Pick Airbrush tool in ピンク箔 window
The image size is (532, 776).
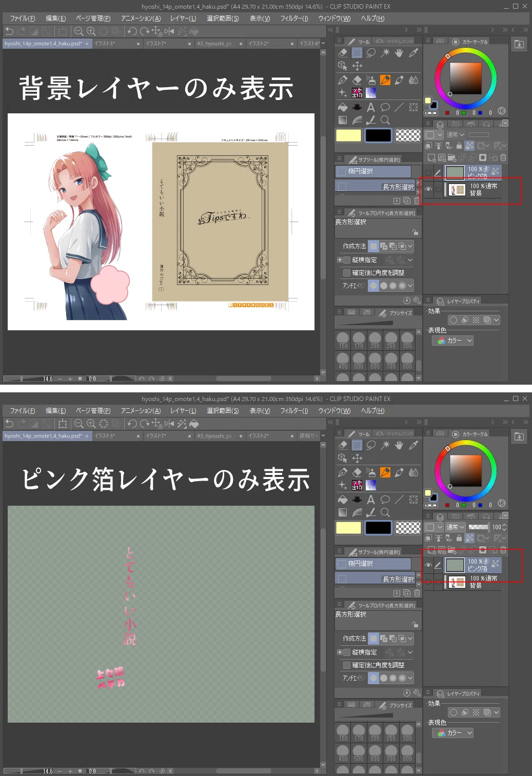pos(371,472)
